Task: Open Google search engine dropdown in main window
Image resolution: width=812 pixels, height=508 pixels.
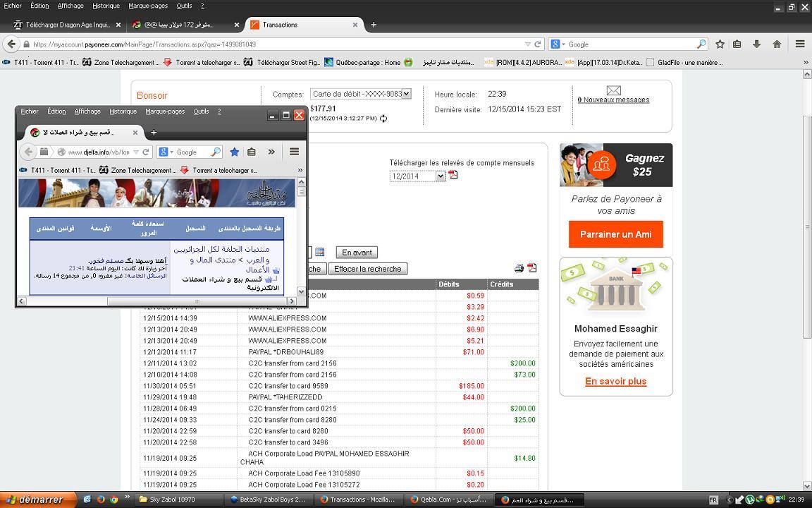Action: pyautogui.click(x=563, y=44)
